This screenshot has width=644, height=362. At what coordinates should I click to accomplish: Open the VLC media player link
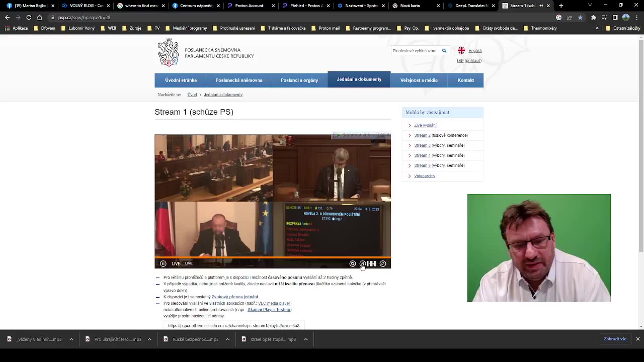pyautogui.click(x=274, y=303)
